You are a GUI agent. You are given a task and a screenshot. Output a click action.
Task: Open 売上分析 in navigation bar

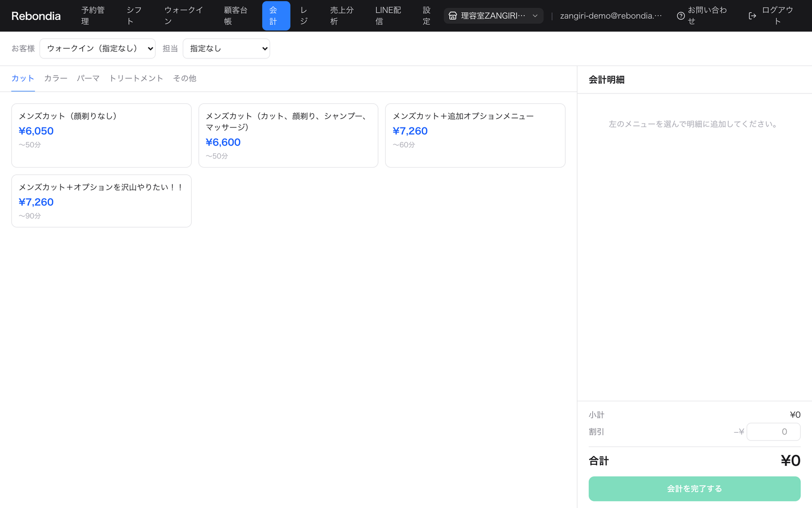(x=342, y=16)
